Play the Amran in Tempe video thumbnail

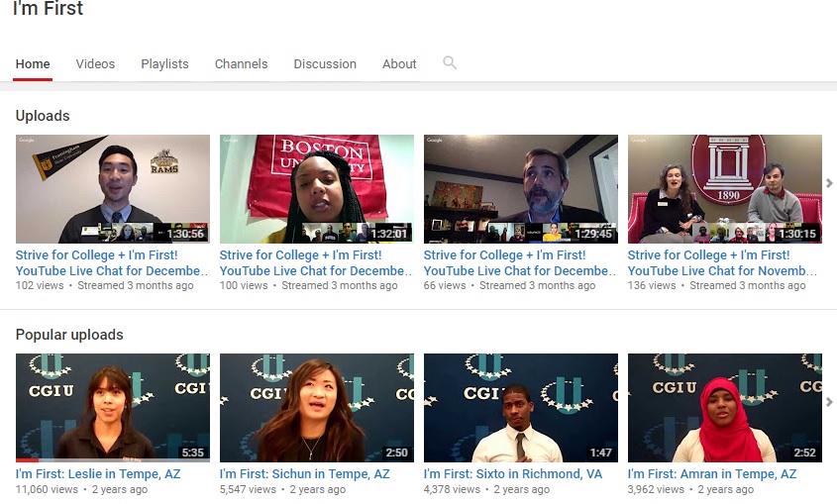(725, 408)
